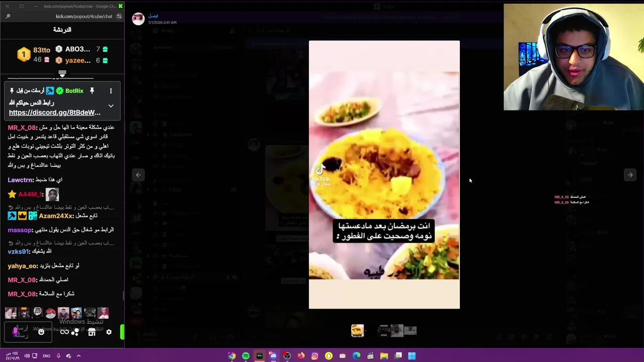
Task: Click the BotRix verified green badge
Action: (x=60, y=91)
